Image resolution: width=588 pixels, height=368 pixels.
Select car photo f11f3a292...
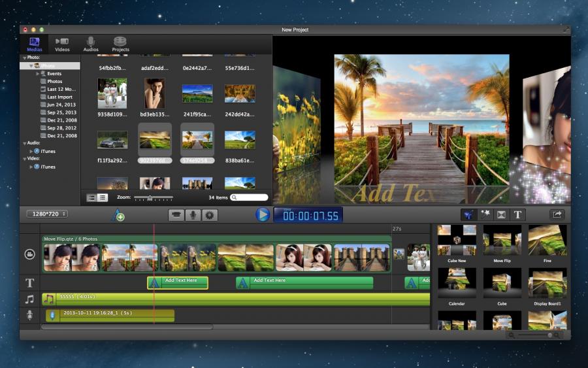click(112, 140)
